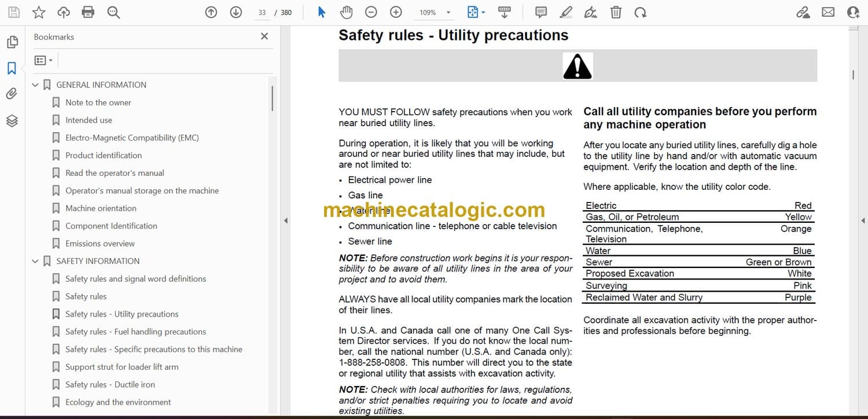868x419 pixels.
Task: Share a link to the file
Action: coord(803,12)
